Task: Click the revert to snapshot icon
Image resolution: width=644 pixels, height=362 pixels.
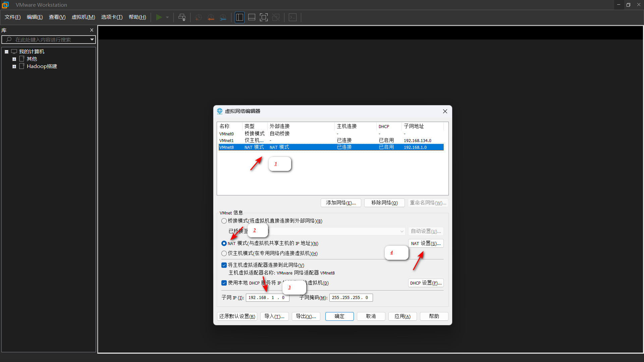Action: 211,17
